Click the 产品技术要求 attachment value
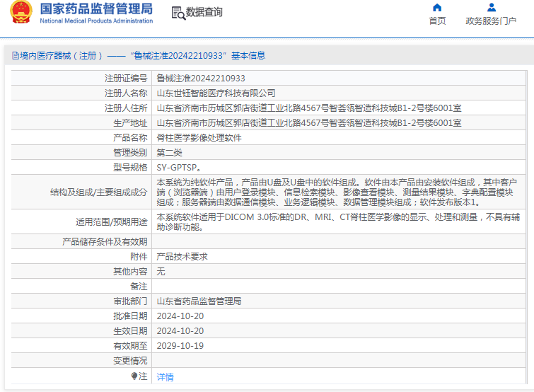 [x=182, y=256]
